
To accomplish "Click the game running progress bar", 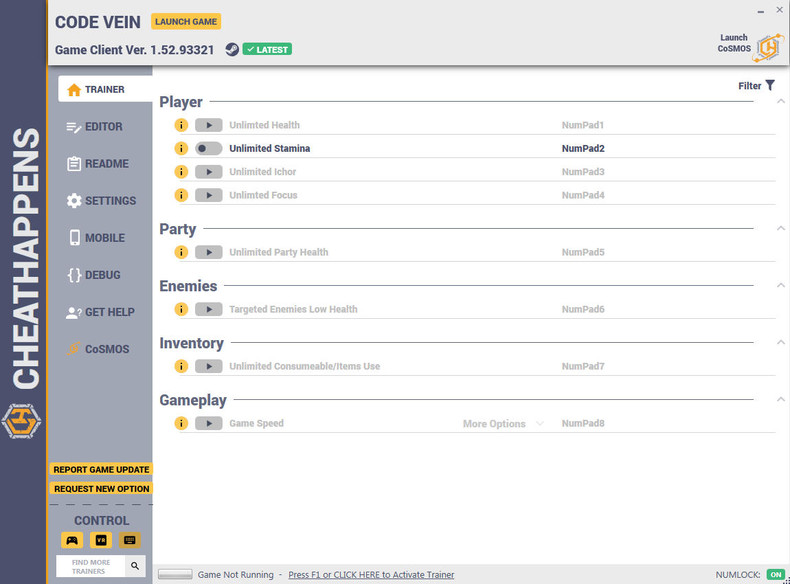I will click(x=175, y=574).
